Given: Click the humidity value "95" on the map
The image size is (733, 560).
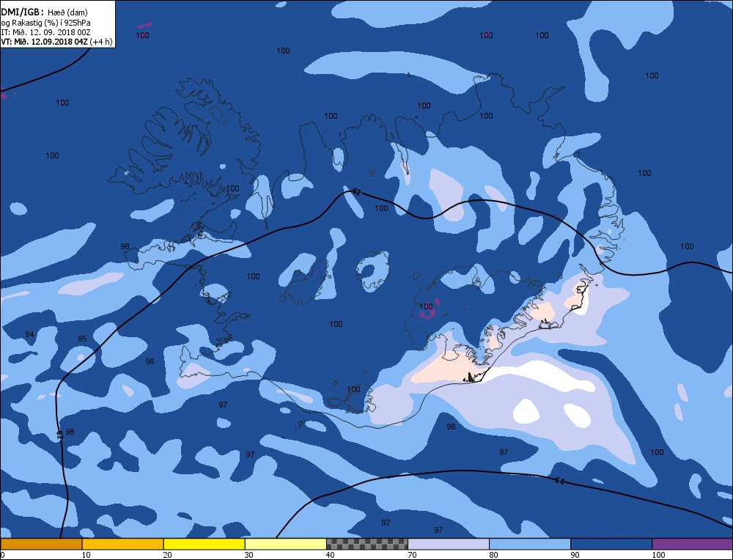Looking at the screenshot, I should click(x=82, y=339).
